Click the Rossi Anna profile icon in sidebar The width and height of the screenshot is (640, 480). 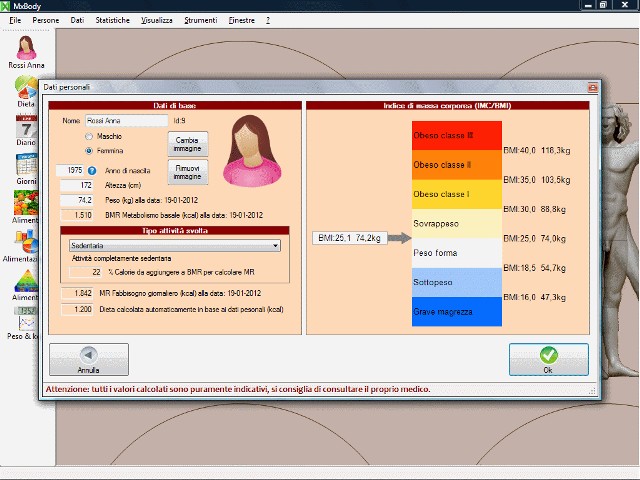coord(27,47)
